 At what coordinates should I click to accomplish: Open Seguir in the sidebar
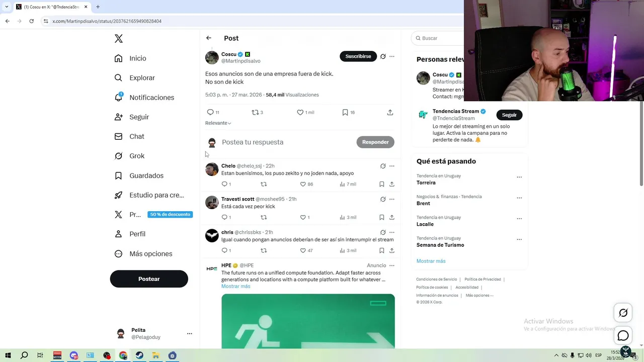(x=131, y=117)
